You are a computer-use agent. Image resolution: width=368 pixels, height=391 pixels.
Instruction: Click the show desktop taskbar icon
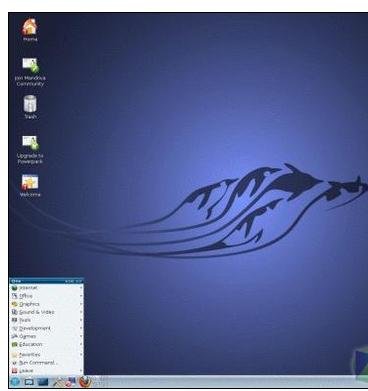29,382
